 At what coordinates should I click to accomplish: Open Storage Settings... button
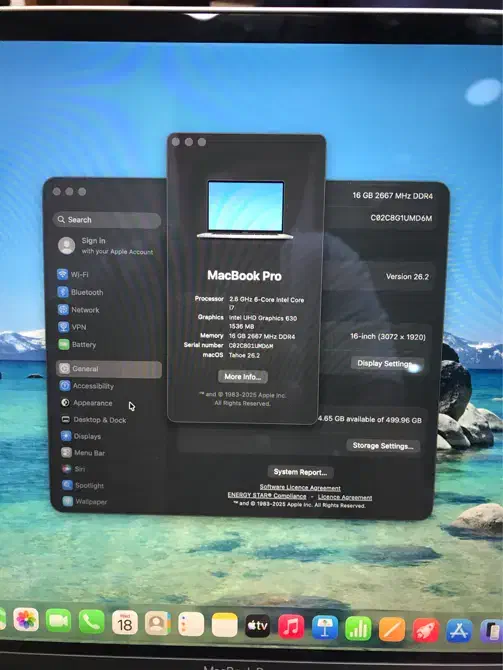click(x=383, y=446)
